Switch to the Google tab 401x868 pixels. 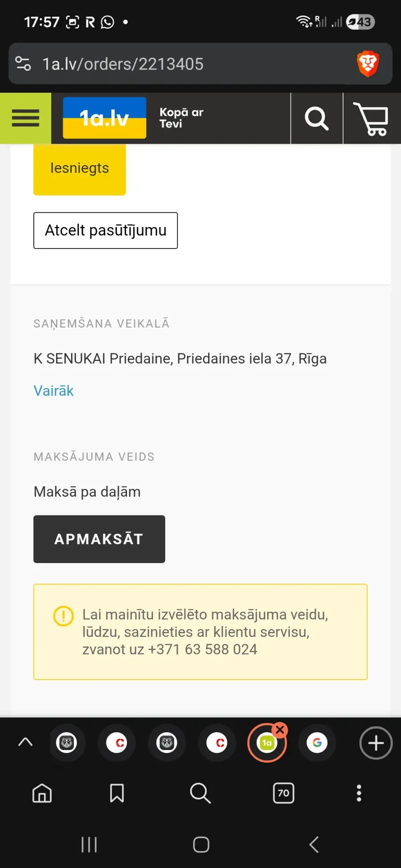[x=317, y=742]
